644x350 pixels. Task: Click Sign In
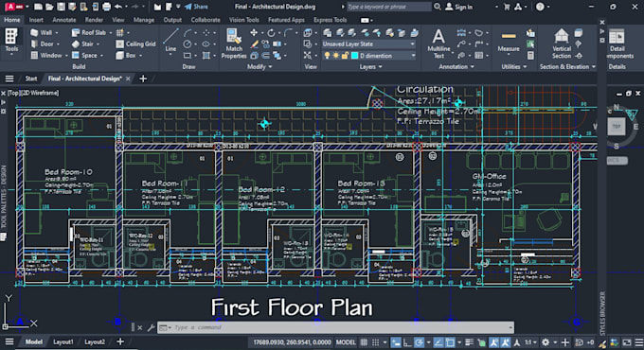point(459,7)
